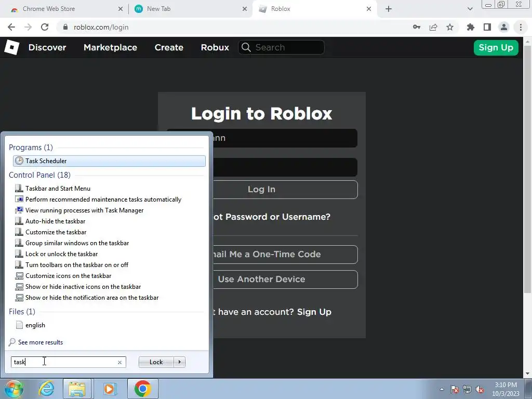Screen dimensions: 532x399
Task: Open the Marketplace page
Action: (x=110, y=47)
